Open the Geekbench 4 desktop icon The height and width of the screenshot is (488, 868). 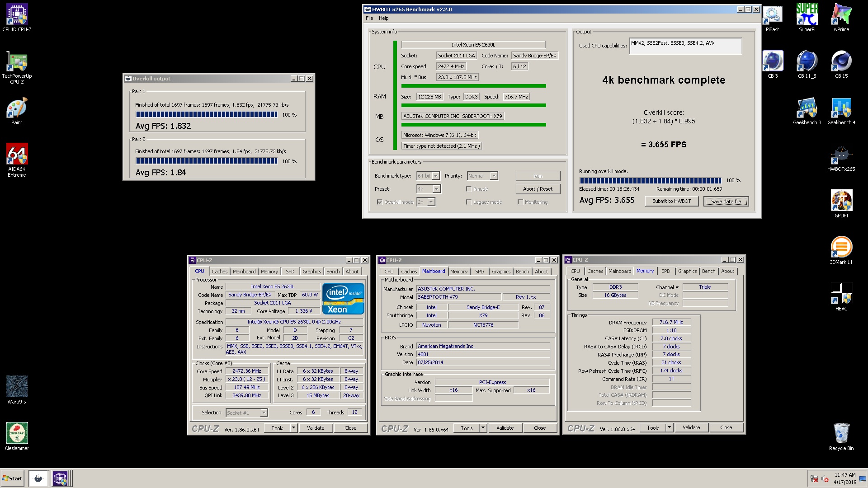841,111
